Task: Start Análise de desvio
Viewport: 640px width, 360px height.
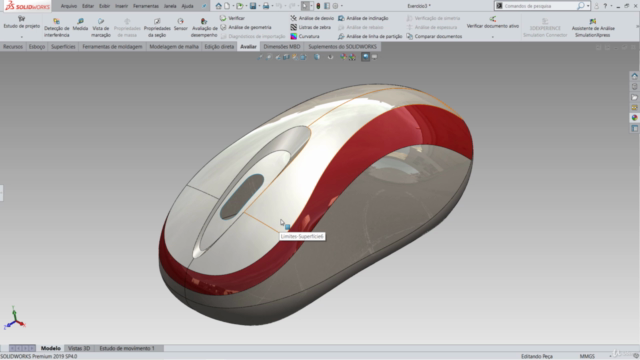Action: pos(312,18)
